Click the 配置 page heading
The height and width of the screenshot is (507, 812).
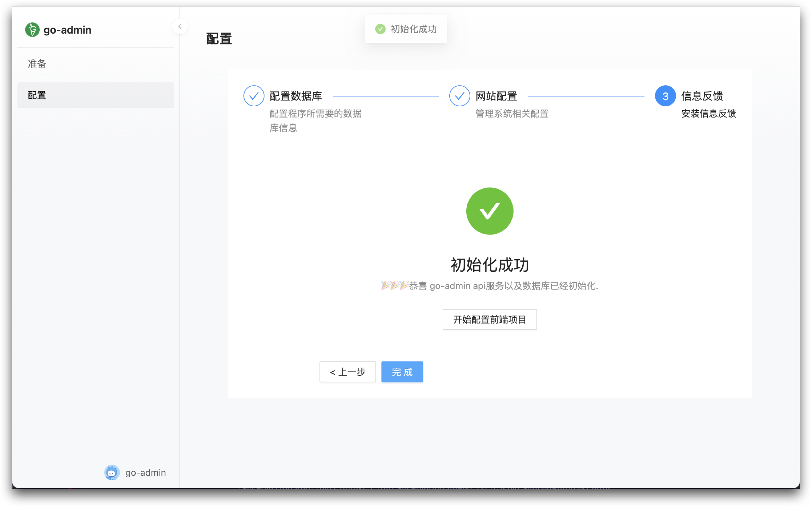[x=219, y=39]
